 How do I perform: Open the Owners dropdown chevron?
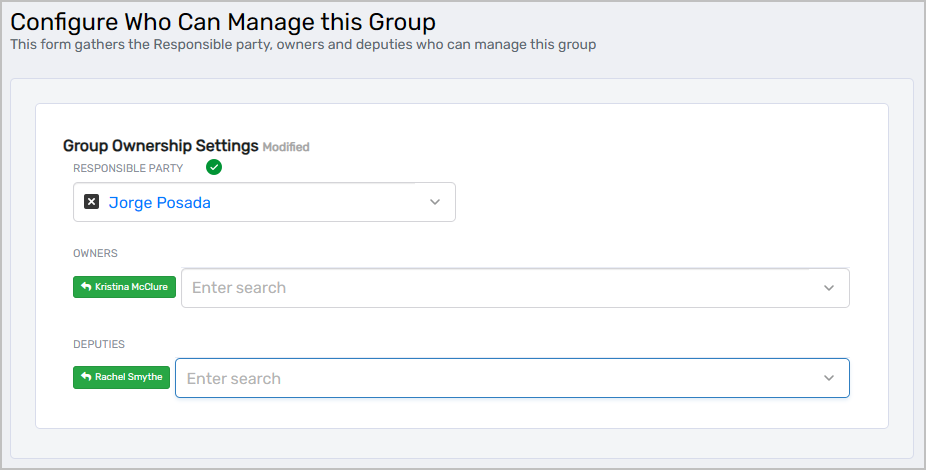pyautogui.click(x=828, y=288)
